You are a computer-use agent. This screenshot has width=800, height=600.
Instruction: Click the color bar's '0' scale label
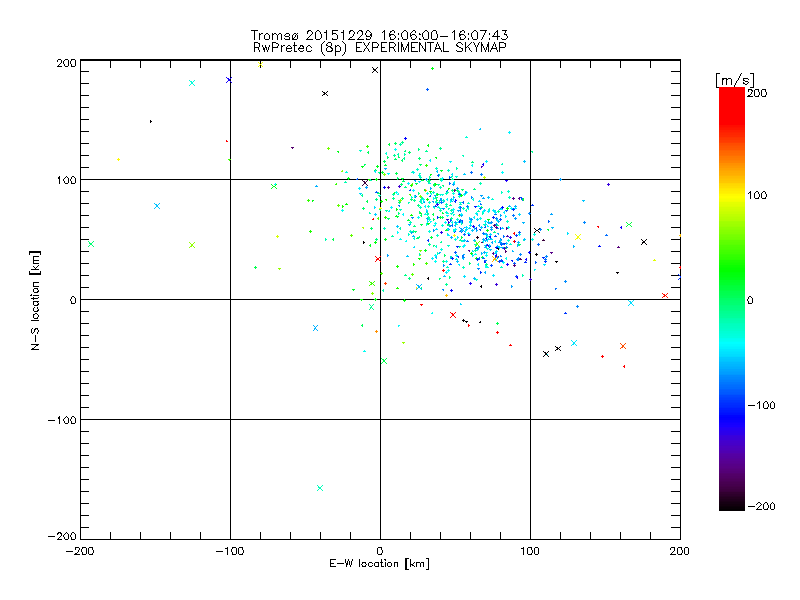(750, 300)
